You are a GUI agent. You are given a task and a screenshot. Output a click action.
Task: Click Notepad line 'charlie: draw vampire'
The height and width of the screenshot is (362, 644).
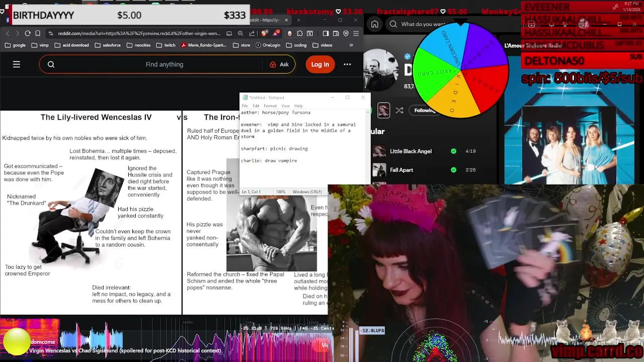click(269, 161)
